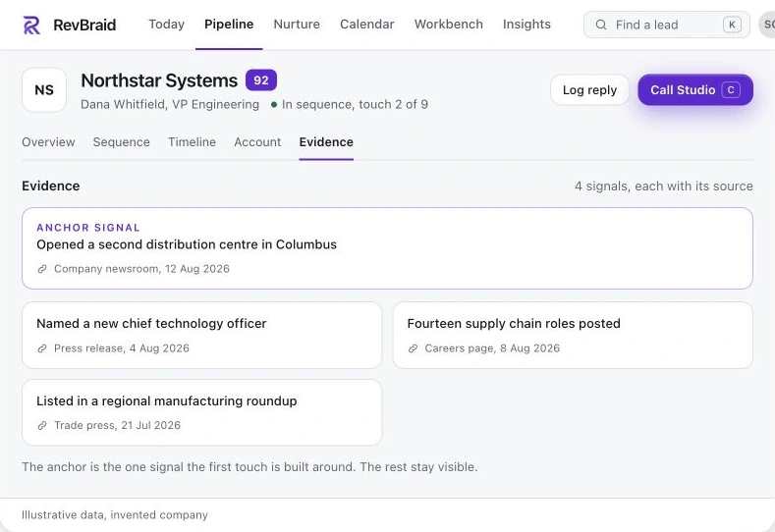Open the Insights section

point(526,25)
